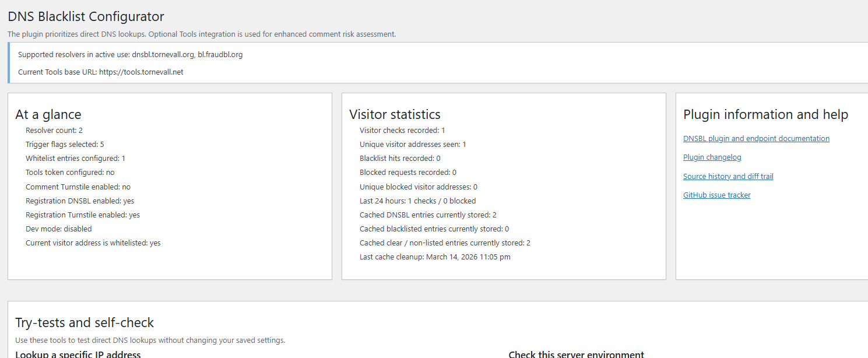Click the Check this server environment label
Viewport: 868px width, 358px height.
(x=576, y=354)
